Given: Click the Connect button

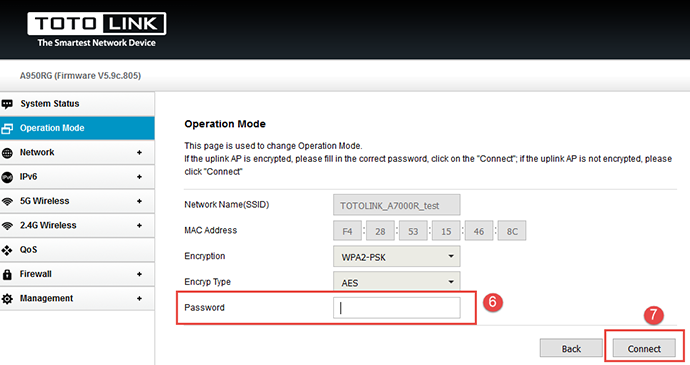Looking at the screenshot, I should (x=644, y=348).
